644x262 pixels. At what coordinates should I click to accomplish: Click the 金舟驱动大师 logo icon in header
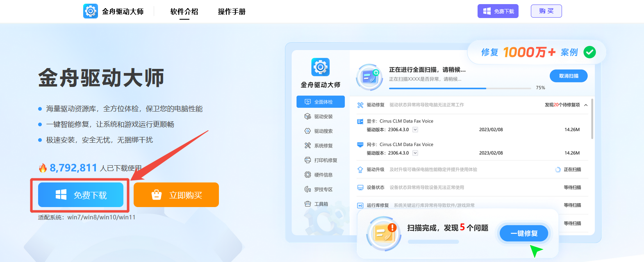(91, 11)
